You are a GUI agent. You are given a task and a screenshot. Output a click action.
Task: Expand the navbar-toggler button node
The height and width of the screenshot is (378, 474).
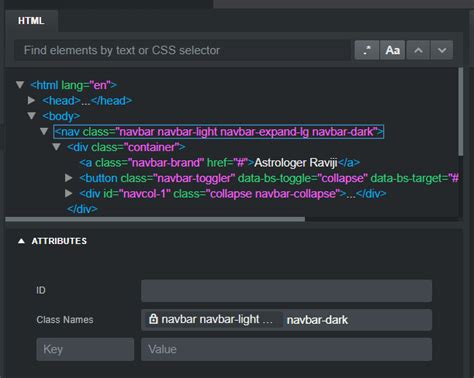click(69, 178)
